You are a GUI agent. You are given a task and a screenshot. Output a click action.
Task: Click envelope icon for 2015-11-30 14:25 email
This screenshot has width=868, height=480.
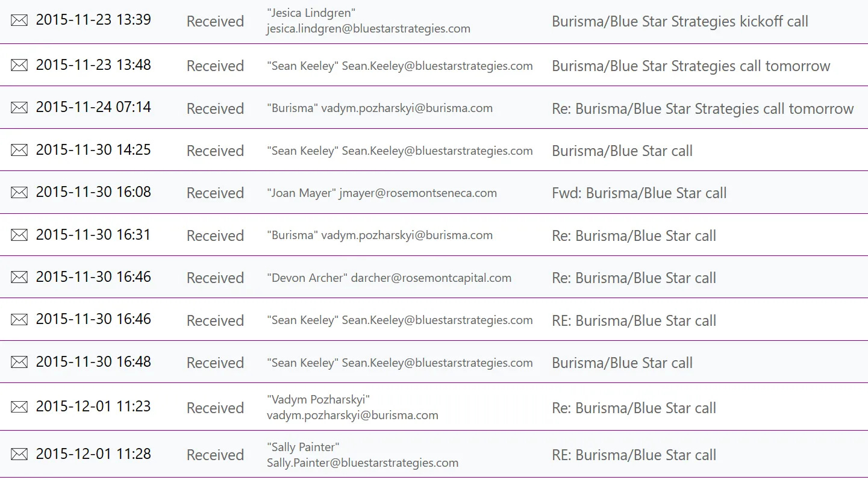tap(19, 150)
